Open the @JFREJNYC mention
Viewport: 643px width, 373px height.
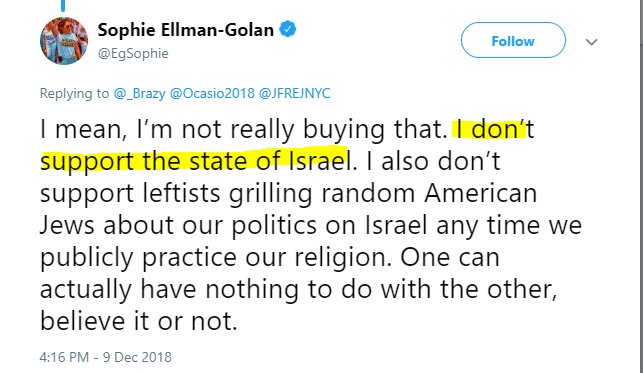[x=294, y=93]
